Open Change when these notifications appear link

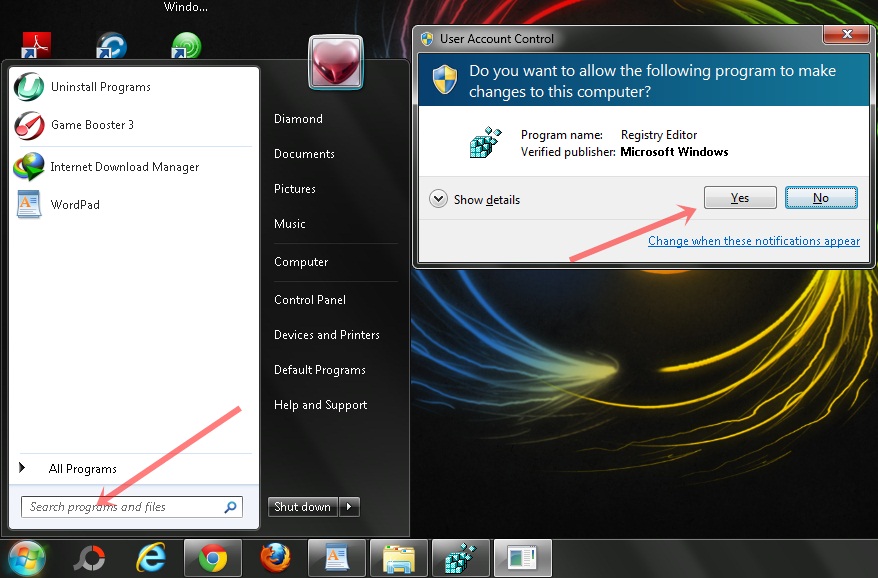754,241
